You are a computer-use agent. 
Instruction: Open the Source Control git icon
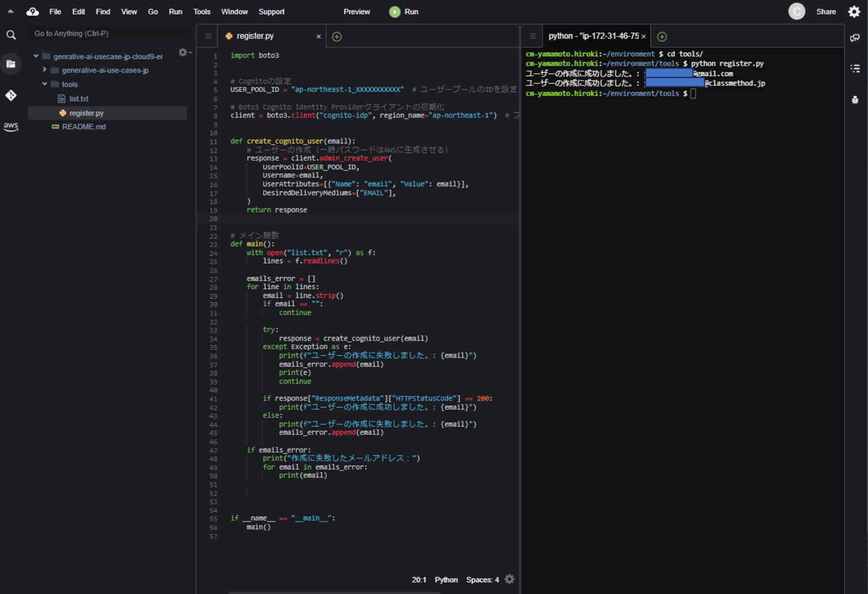[x=11, y=96]
